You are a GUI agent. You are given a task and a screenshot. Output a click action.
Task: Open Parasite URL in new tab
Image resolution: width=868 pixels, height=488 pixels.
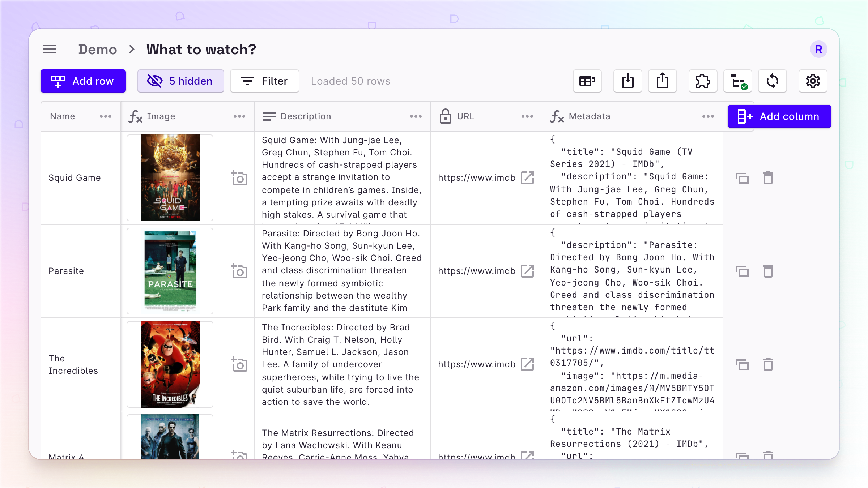(x=527, y=271)
